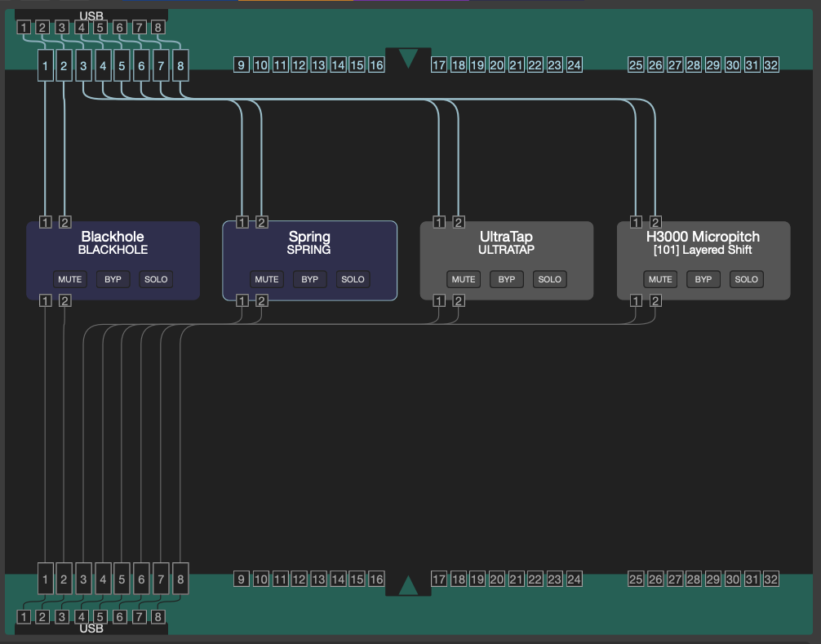Screen dimensions: 821x644
Task: Select top input channel 32
Action: coord(770,65)
